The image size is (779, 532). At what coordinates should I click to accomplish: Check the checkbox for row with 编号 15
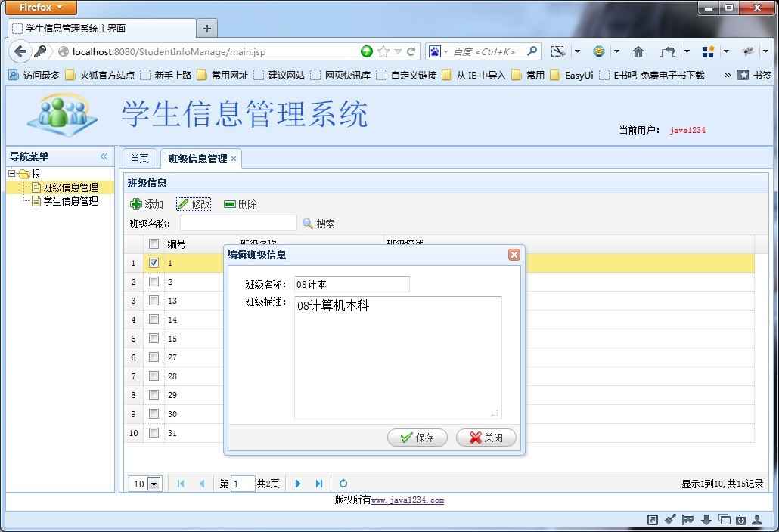(x=154, y=338)
